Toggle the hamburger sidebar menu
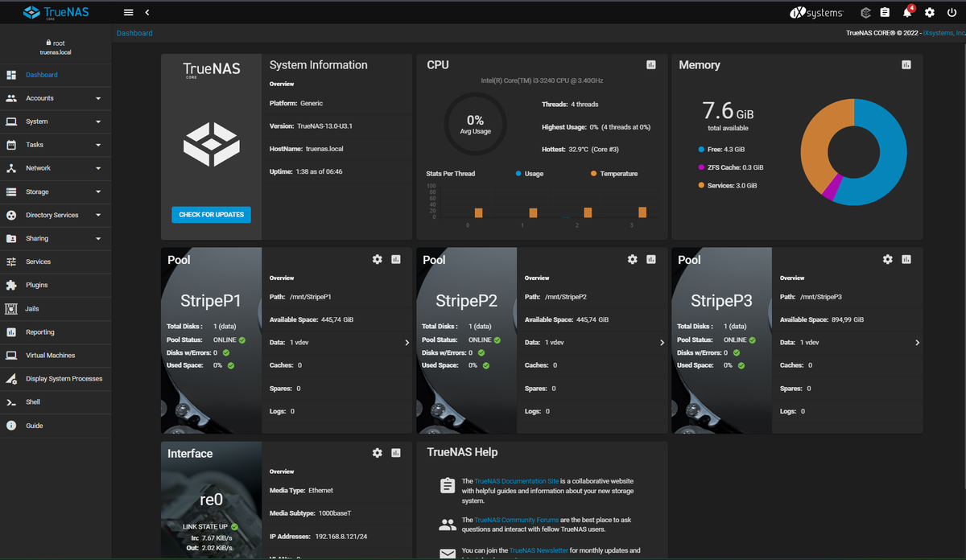The image size is (966, 560). [x=129, y=13]
